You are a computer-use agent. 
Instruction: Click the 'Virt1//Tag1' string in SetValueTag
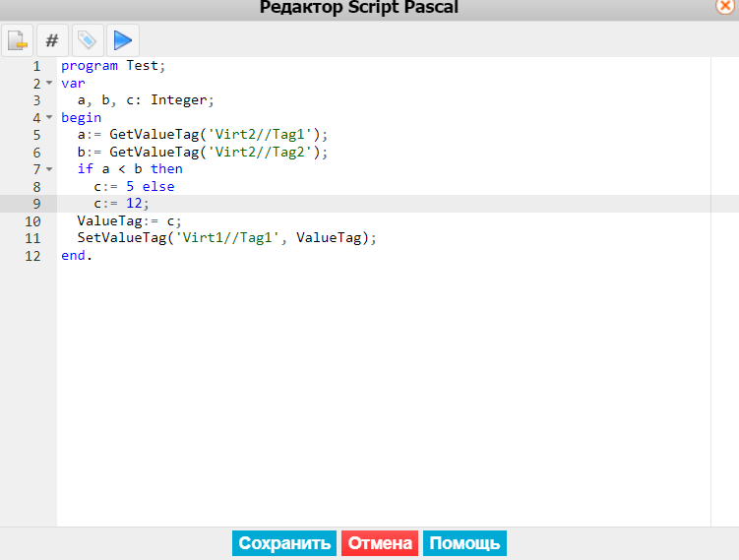point(227,237)
